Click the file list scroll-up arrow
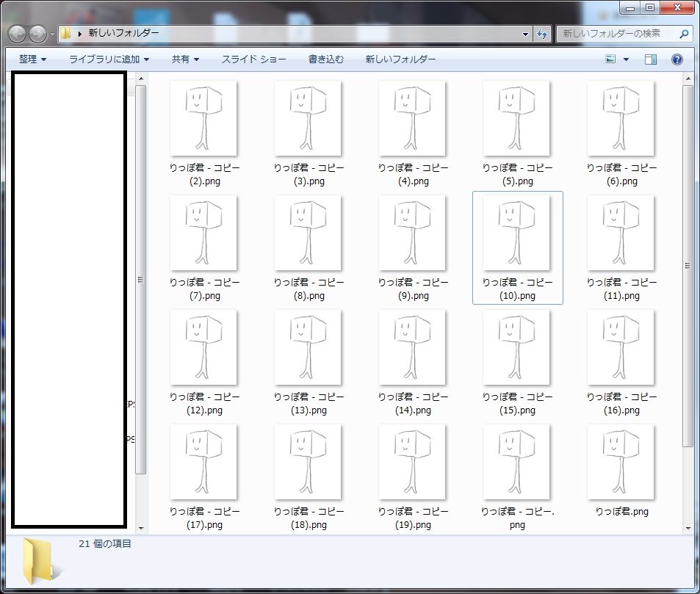700x594 pixels. pos(688,79)
